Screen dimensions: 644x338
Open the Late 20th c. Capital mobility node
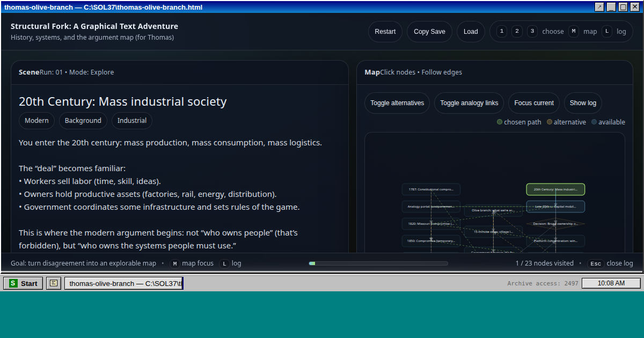(555, 207)
